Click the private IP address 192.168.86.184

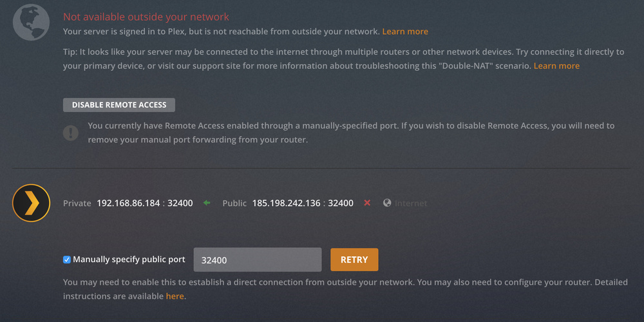128,203
